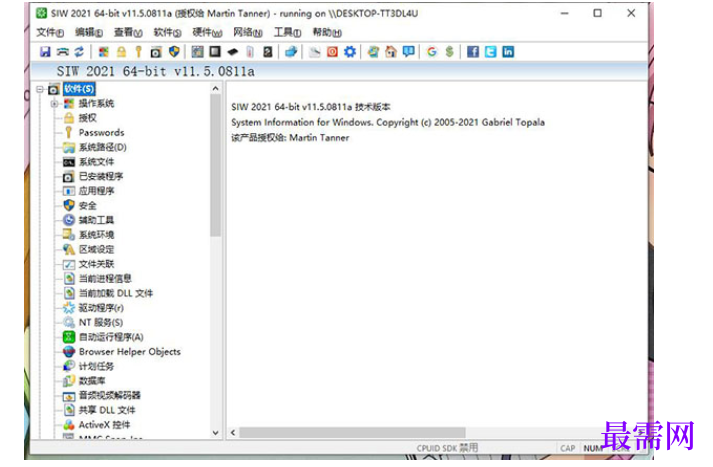Screen dimensions: 713x467
Task: Click the Twitter toolbar icon
Action: point(490,52)
